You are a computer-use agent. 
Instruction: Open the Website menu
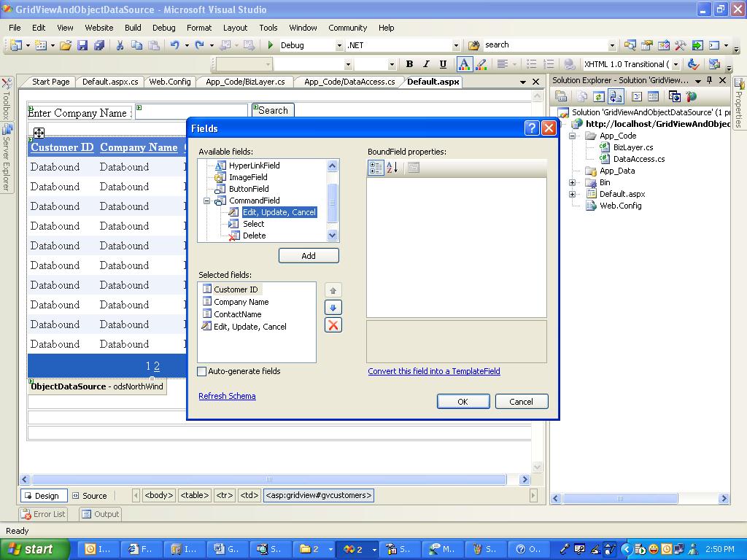pyautogui.click(x=99, y=28)
